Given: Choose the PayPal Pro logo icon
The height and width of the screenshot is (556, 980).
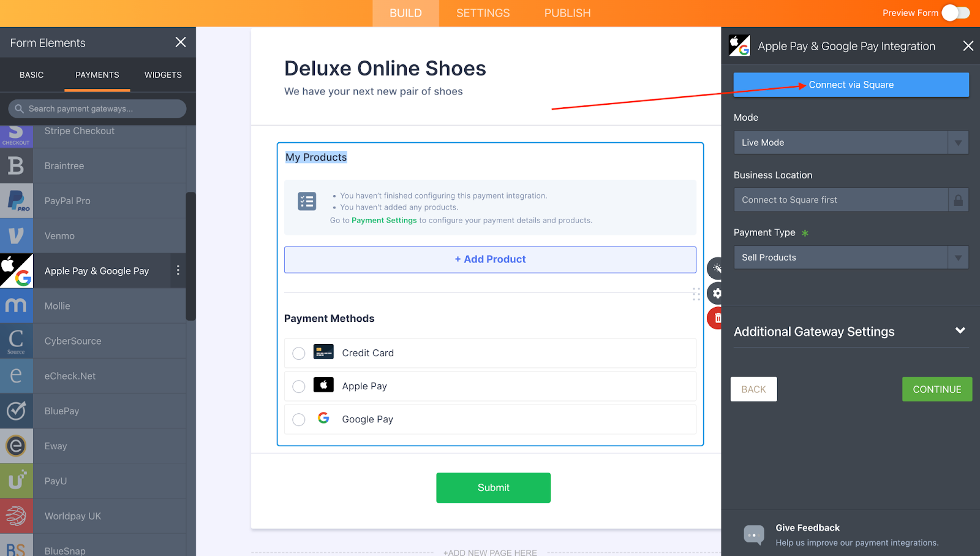Looking at the screenshot, I should [16, 200].
